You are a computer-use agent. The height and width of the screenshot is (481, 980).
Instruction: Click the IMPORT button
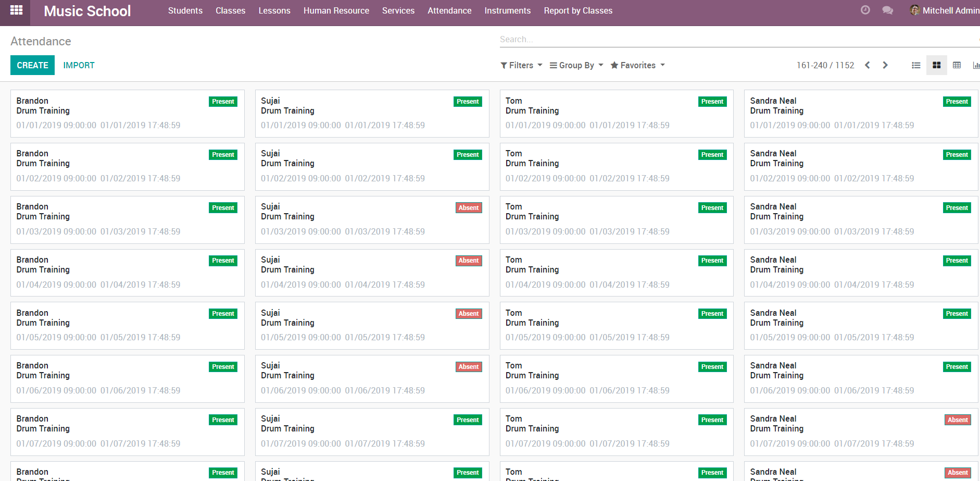click(79, 65)
